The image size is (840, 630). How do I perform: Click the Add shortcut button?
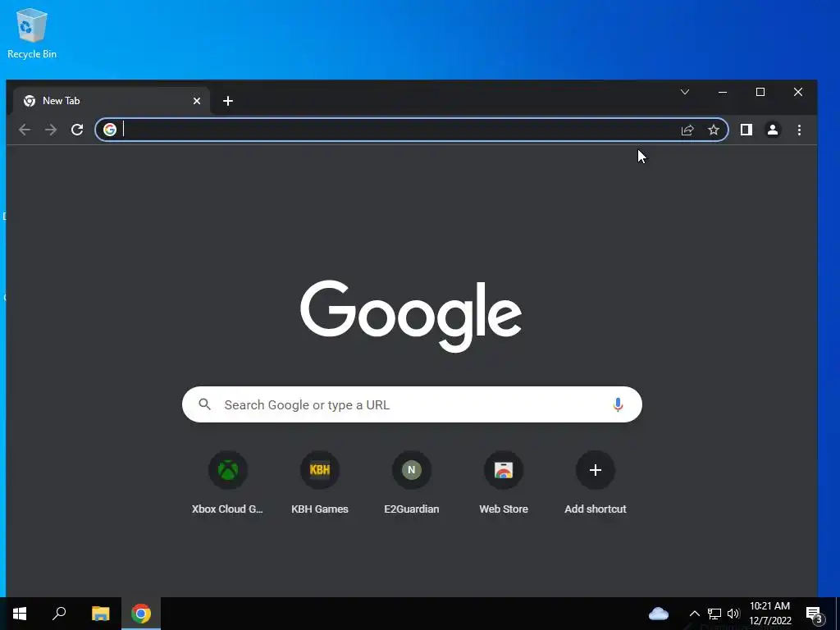pos(596,484)
